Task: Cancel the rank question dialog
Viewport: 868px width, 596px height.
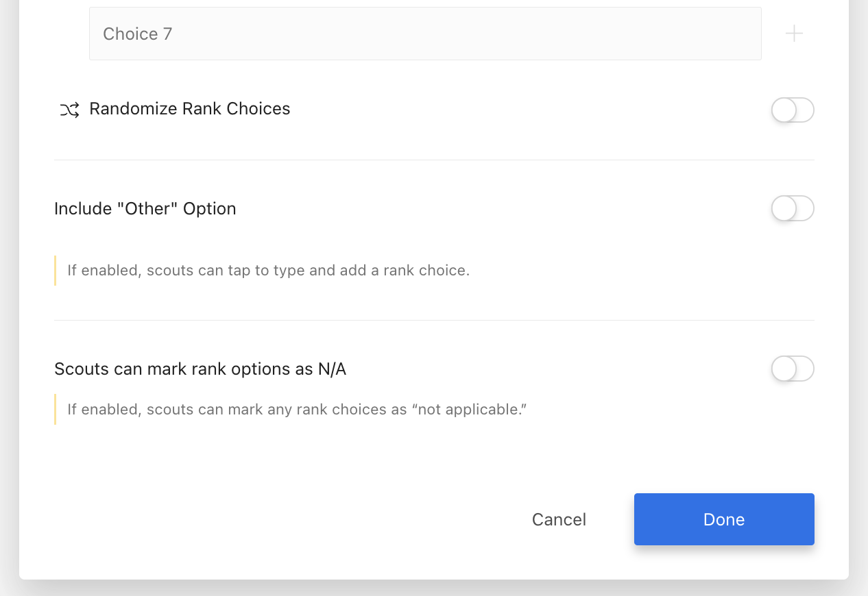Action: 559,520
